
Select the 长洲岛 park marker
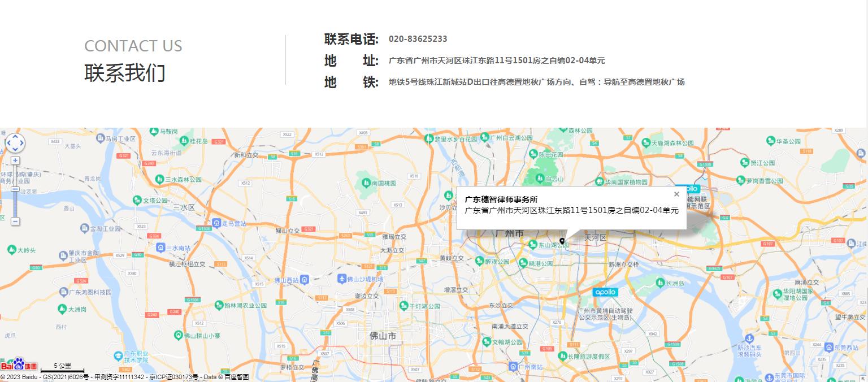[659, 283]
